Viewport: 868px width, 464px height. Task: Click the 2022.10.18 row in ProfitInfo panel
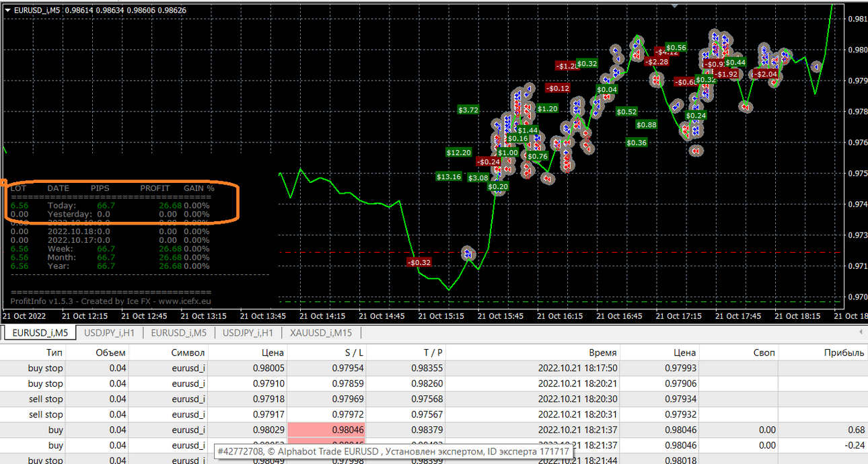click(110, 231)
